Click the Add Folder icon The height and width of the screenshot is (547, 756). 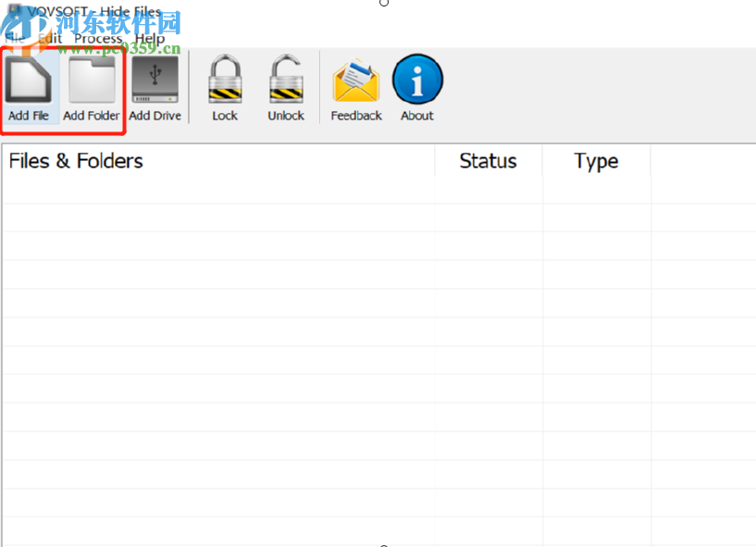pos(91,80)
